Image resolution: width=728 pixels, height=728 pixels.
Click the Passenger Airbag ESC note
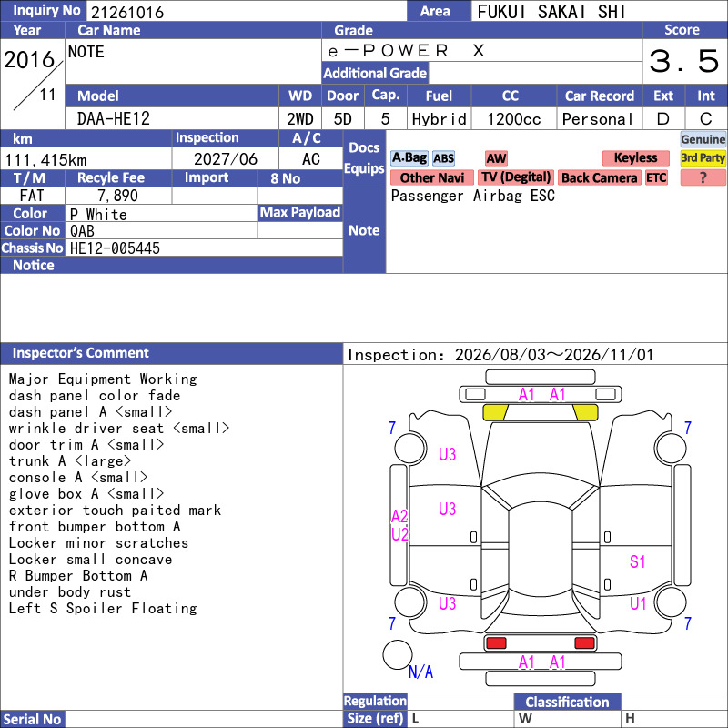pos(472,196)
